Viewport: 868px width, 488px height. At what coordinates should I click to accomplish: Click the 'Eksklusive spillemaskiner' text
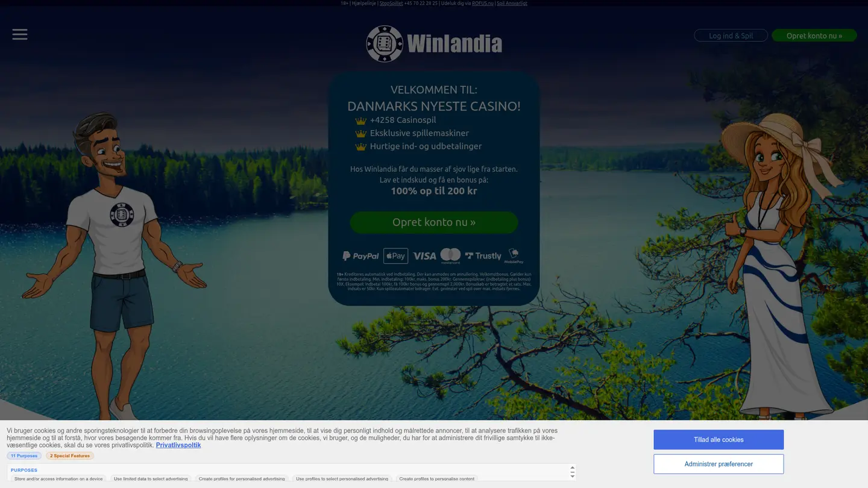click(420, 133)
